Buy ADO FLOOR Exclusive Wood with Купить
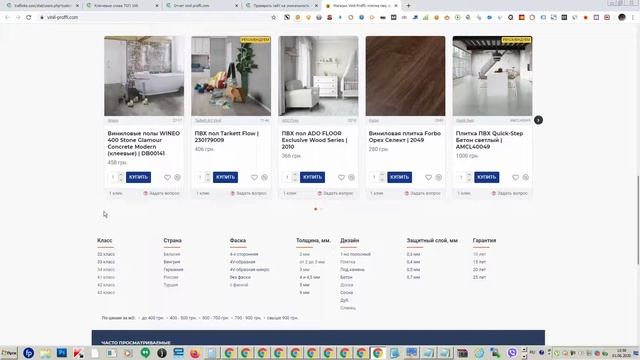Viewport: 640px width, 360px height. (312, 177)
